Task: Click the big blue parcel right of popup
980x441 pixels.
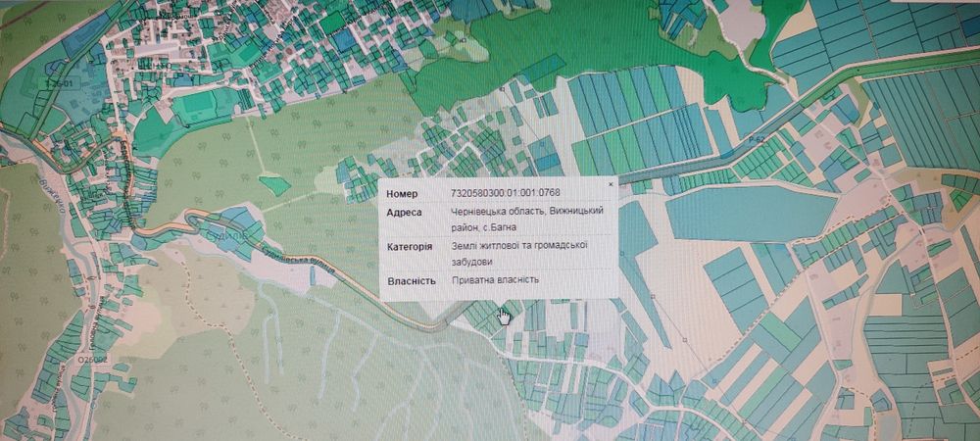Action: click(751, 213)
